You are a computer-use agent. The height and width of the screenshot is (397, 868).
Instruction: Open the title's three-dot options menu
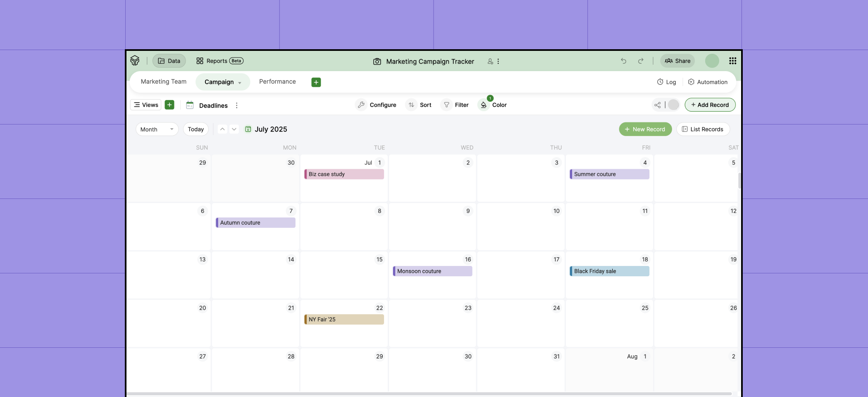point(498,61)
